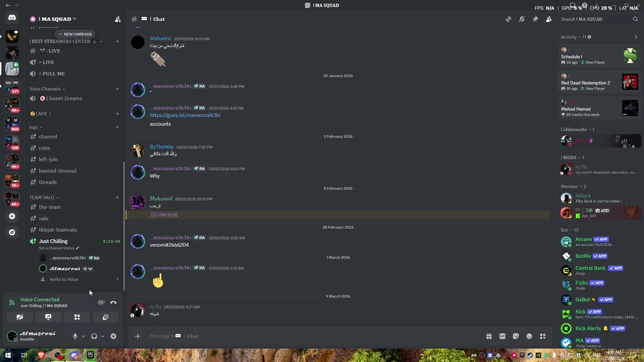Screen dimensions: 644x362
Task: Toggle channel notification mute bell
Action: 522,19
